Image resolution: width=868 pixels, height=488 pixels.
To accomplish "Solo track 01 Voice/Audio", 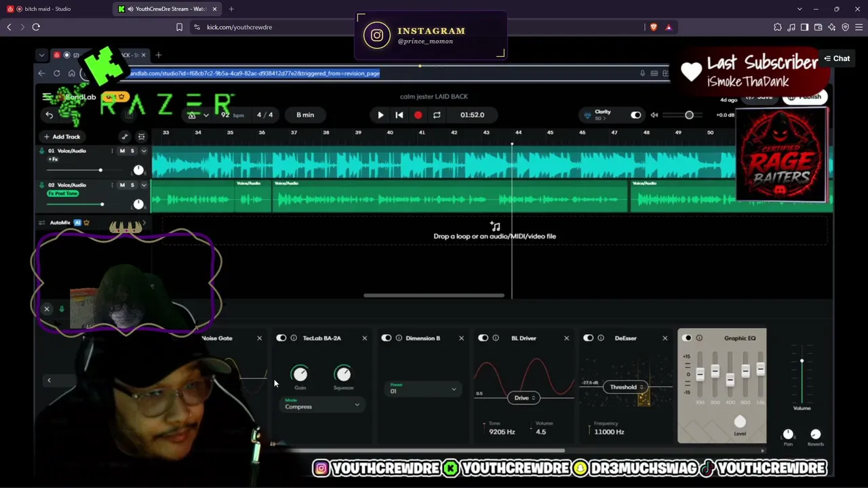I will (132, 151).
